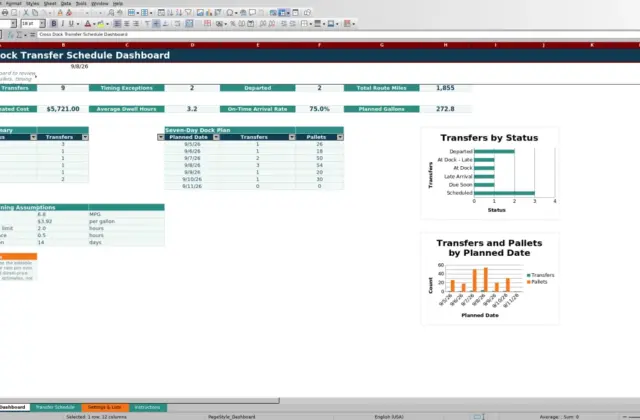Click the Insert Hyperlink icon

243,13
